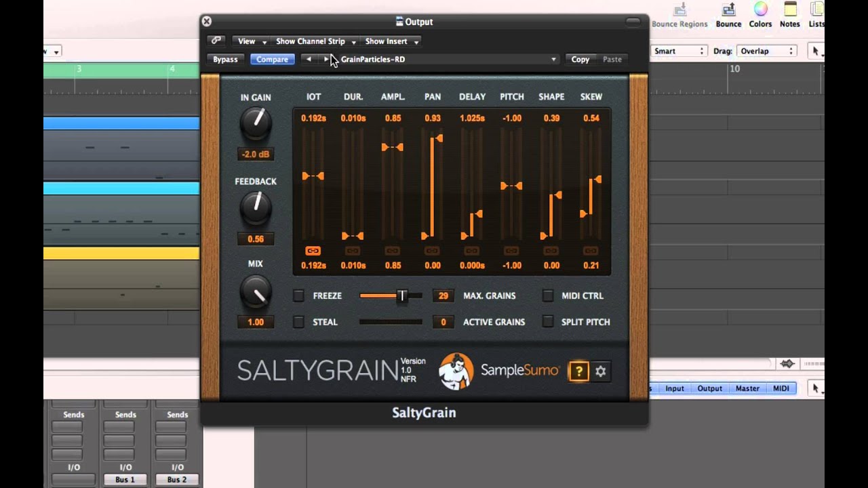Click the SKEW upper range handle

pos(598,180)
